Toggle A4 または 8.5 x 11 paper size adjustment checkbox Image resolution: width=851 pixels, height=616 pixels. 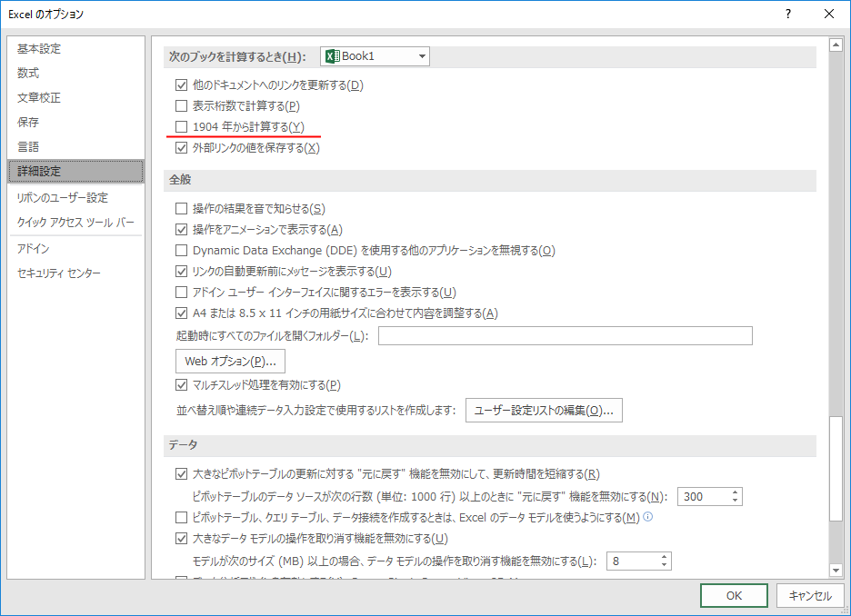181,313
